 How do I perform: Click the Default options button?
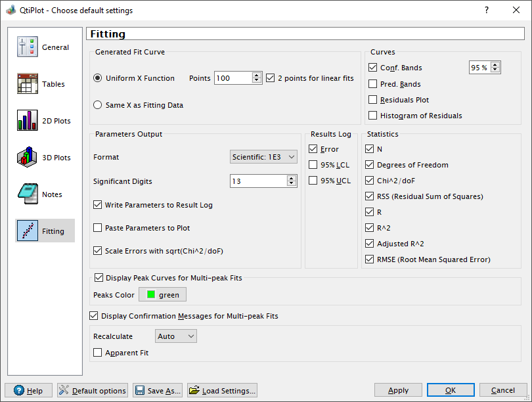click(92, 390)
